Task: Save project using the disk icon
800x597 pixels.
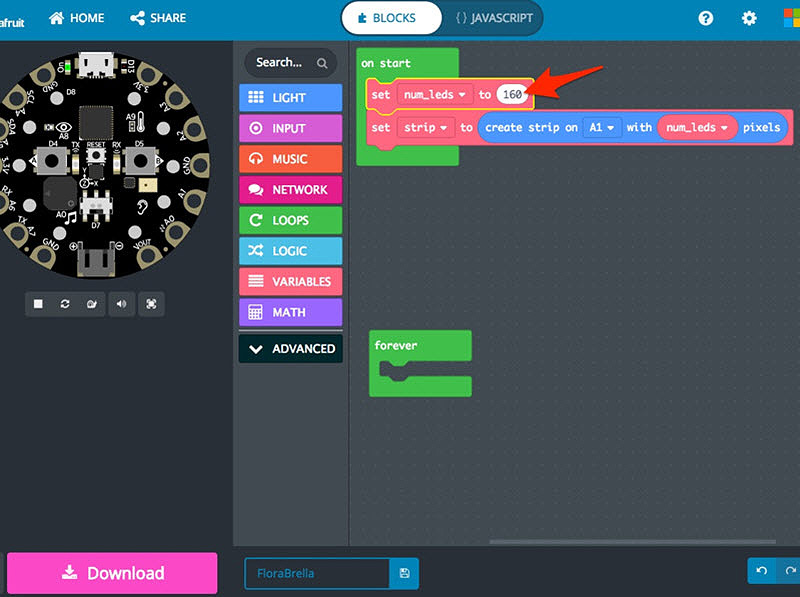Action: click(x=404, y=573)
